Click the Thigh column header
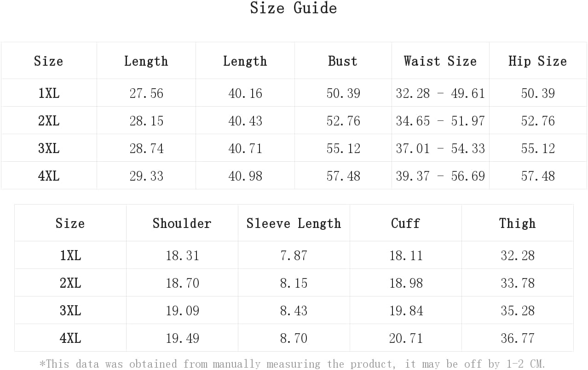Viewport: 588px width, 370px height. coord(517,223)
